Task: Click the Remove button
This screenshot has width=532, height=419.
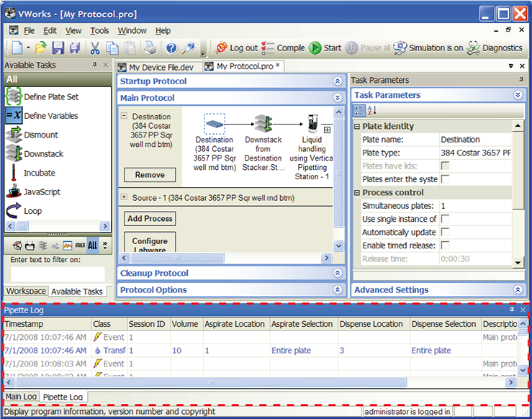Action: coord(150,175)
